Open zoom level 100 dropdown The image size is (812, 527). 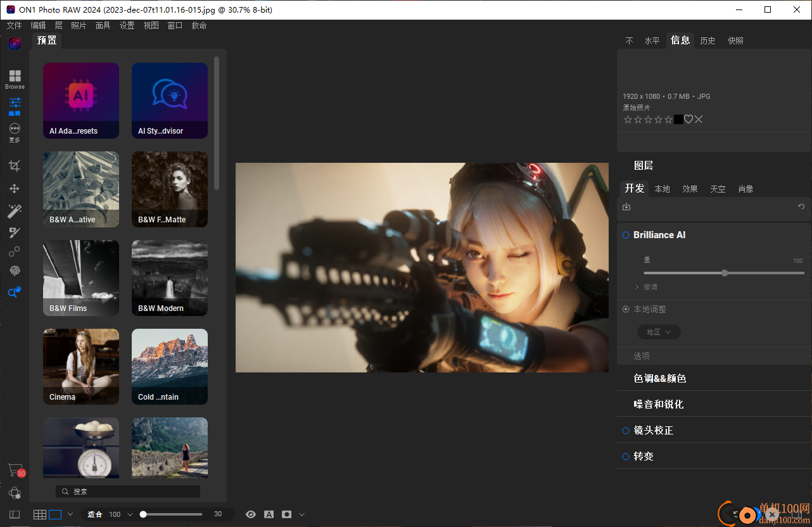[x=130, y=514]
